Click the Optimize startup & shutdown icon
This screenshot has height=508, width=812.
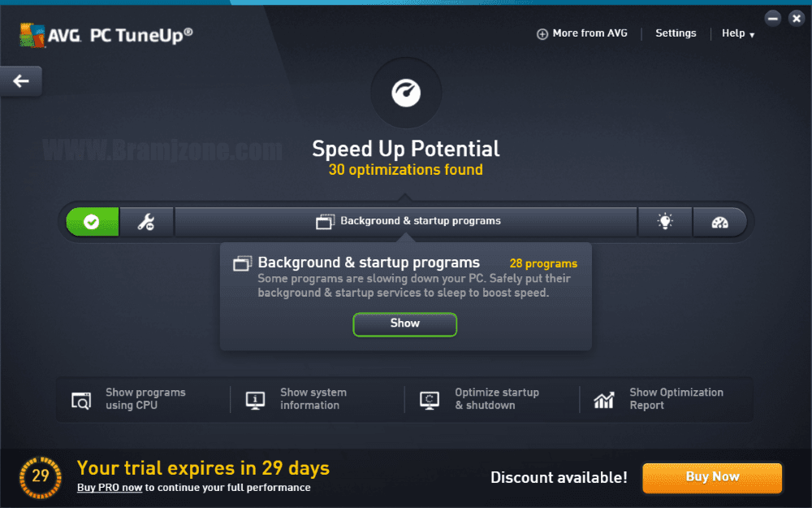tap(430, 400)
